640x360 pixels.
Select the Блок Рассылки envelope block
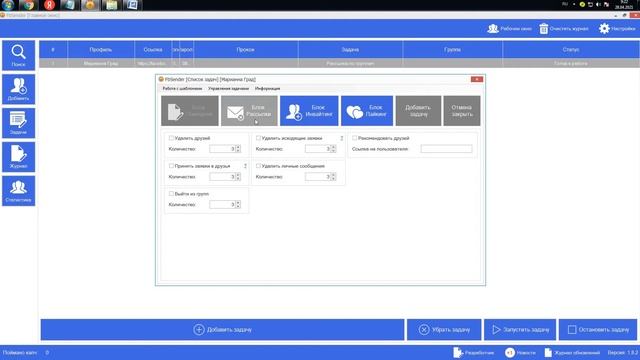(249, 111)
